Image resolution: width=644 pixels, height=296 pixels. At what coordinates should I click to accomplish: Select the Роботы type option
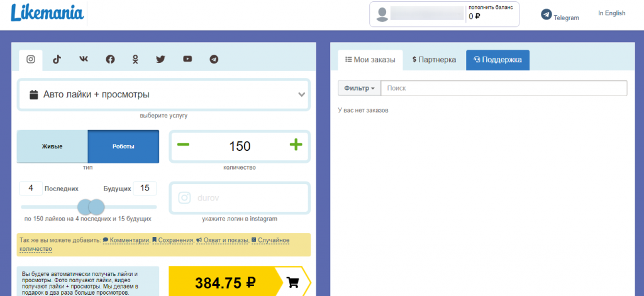(x=123, y=146)
